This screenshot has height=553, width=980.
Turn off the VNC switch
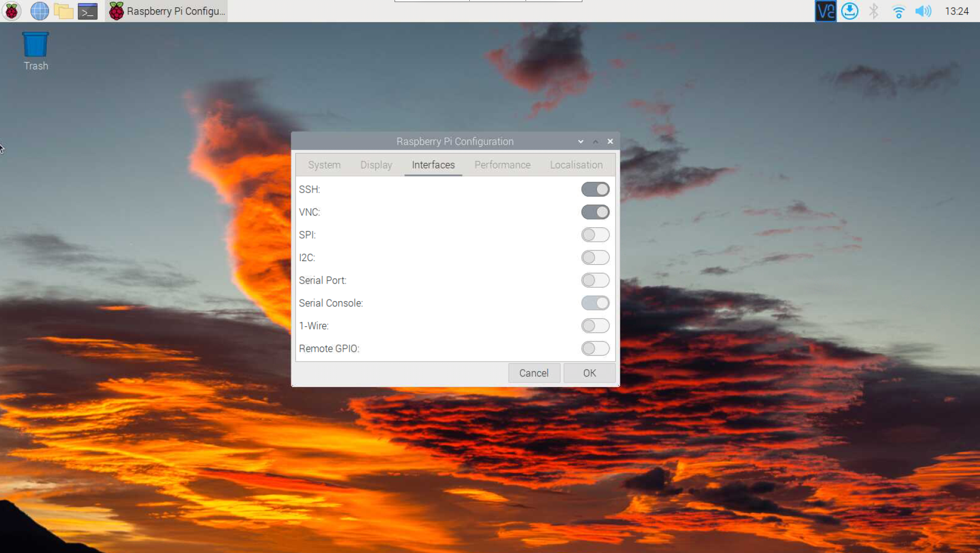click(595, 212)
